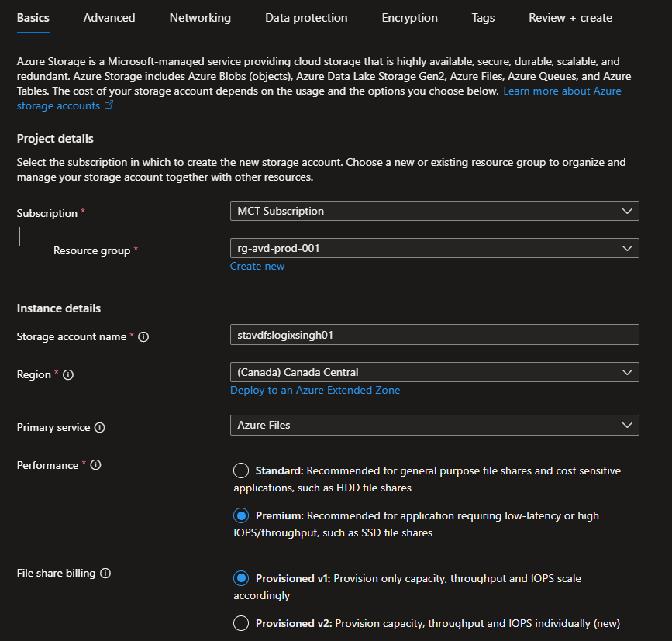Viewport: 672px width, 641px height.
Task: Click info icon beside Performance label
Action: tap(95, 465)
